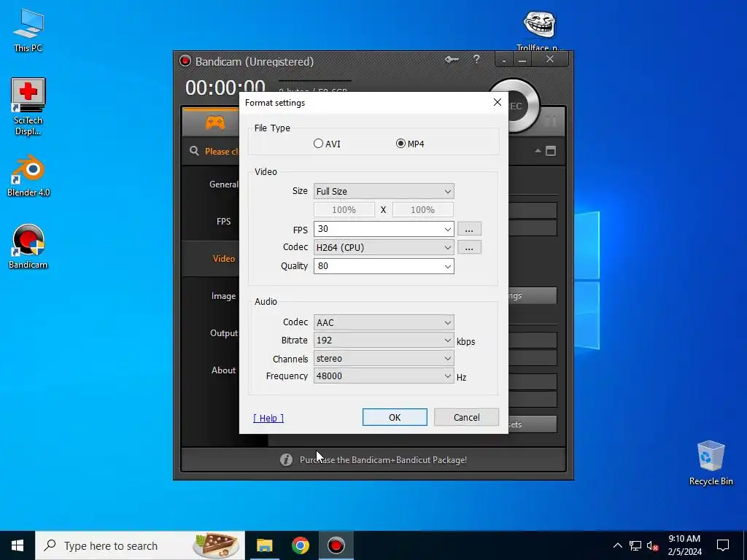Open the Help link in Format settings

(x=268, y=418)
